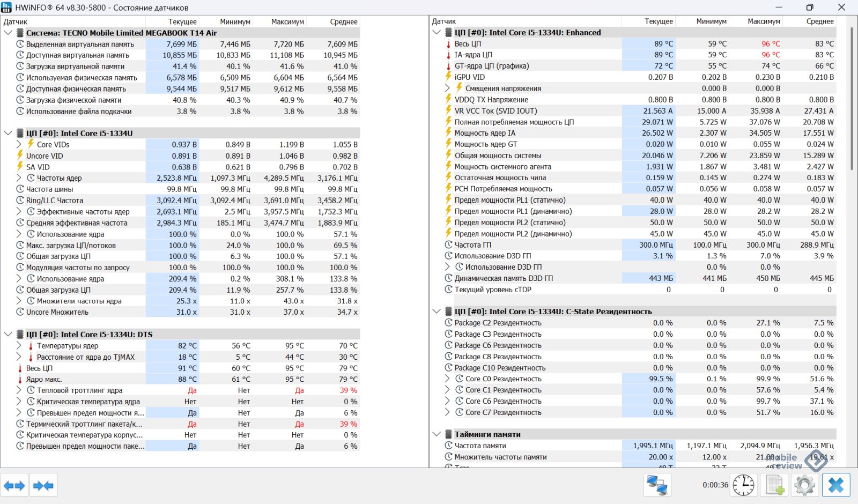Viewport: 858px width, 504px height.
Task: Open the network remote monitoring icon
Action: [x=657, y=485]
